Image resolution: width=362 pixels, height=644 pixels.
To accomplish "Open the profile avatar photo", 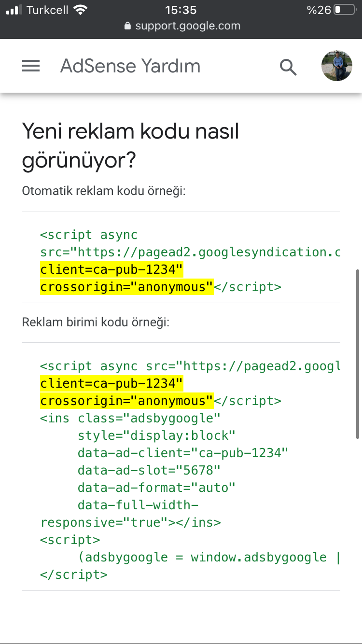I will [337, 66].
